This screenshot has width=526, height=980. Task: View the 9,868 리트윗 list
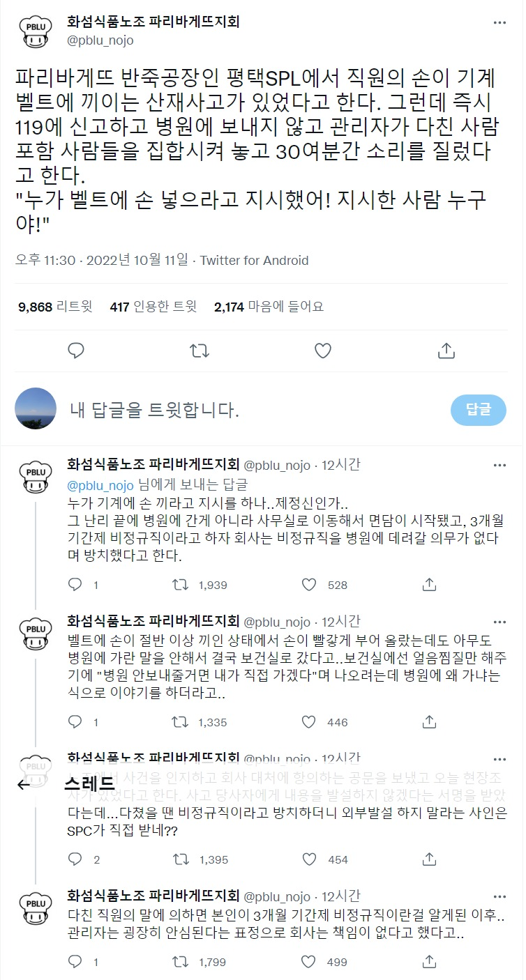click(x=55, y=307)
